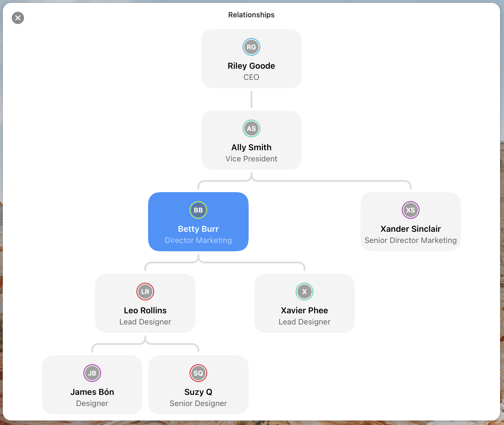
Task: Select the Suzy Q name text
Action: [198, 392]
